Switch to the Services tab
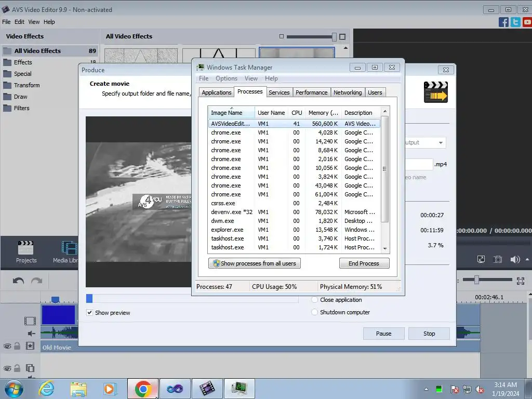 (279, 92)
